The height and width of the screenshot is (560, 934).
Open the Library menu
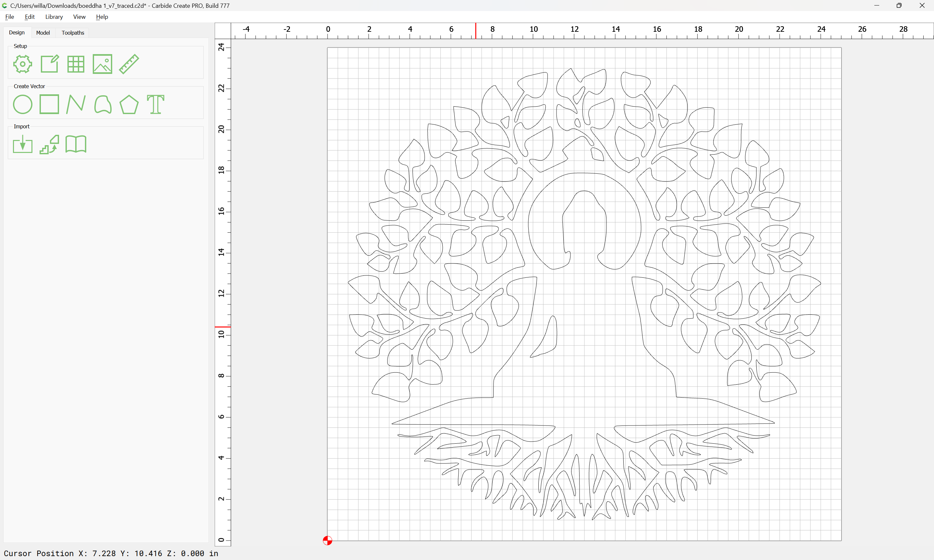54,17
